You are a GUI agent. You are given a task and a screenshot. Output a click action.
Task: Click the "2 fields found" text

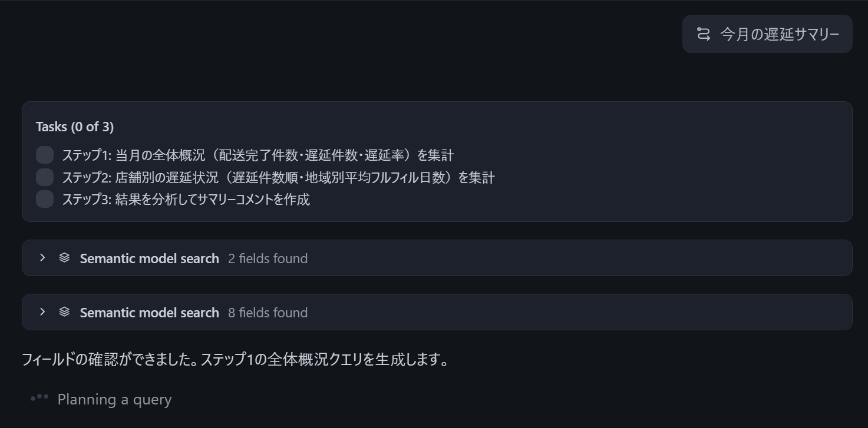(268, 258)
